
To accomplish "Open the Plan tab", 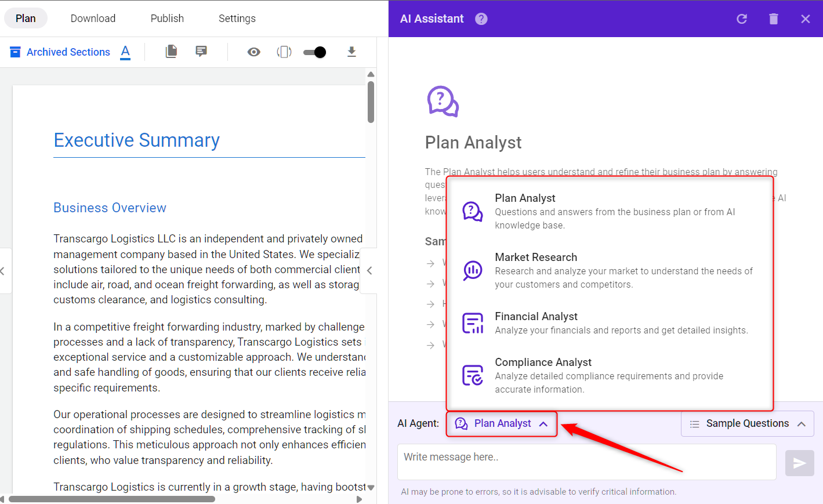I will [x=26, y=19].
